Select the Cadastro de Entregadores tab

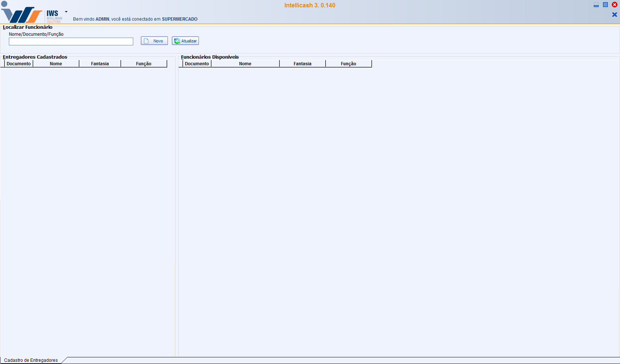point(31,360)
